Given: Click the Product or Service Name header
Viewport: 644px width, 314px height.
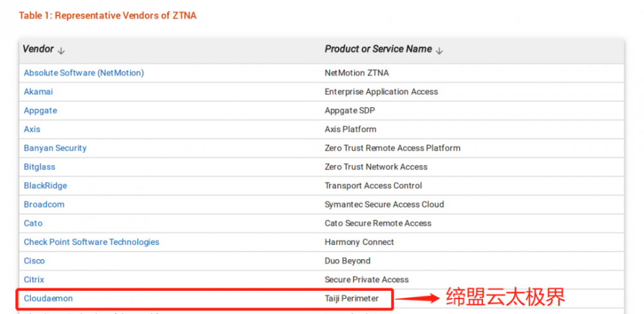Looking at the screenshot, I should coord(378,49).
